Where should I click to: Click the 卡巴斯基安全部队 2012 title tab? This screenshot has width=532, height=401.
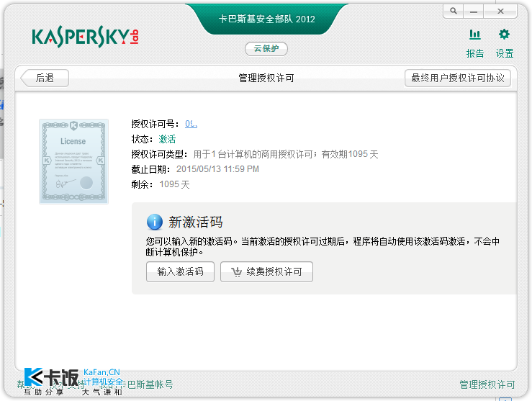pos(266,19)
